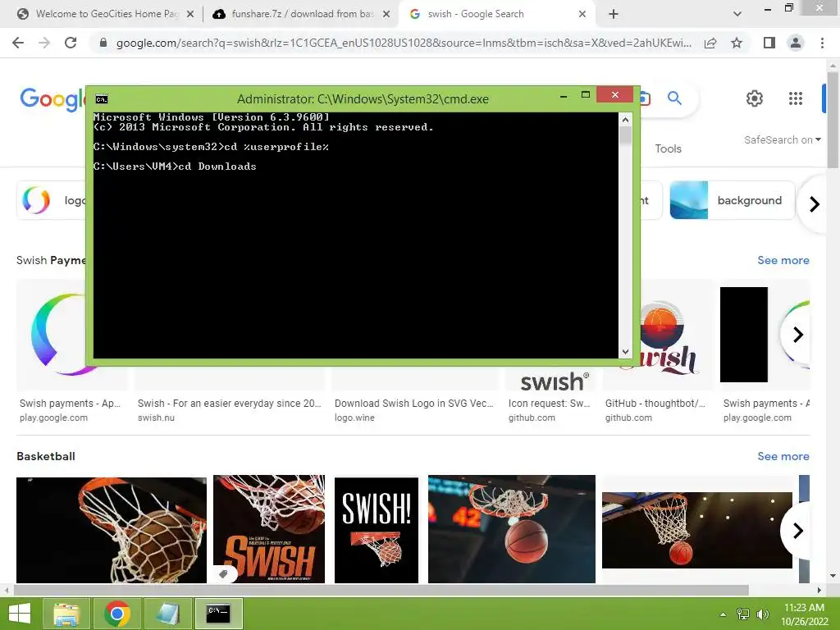This screenshot has width=840, height=630.
Task: Open File Explorer from taskbar
Action: (66, 614)
